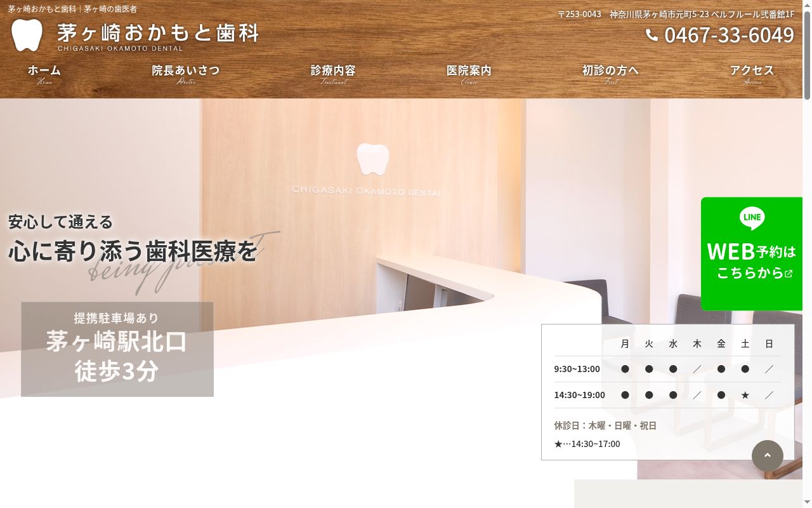The width and height of the screenshot is (812, 508).
Task: Navigate to アクセス page
Action: point(752,74)
